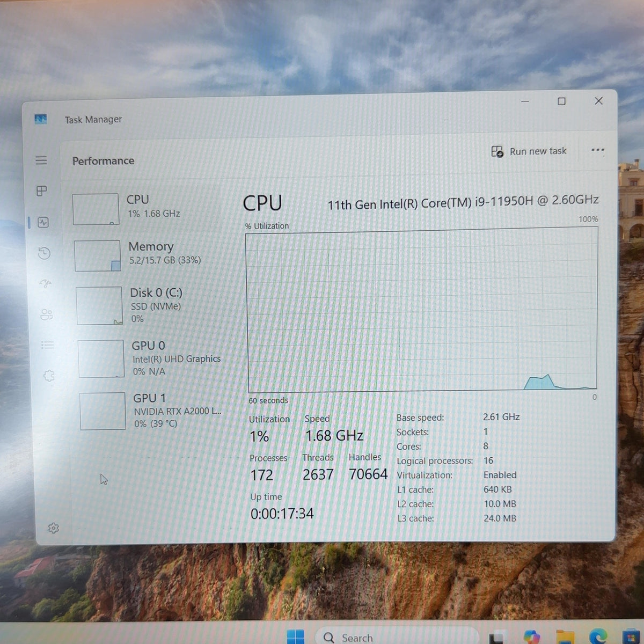This screenshot has height=644, width=644.
Task: Click the CPU utilization graph
Action: point(422,310)
